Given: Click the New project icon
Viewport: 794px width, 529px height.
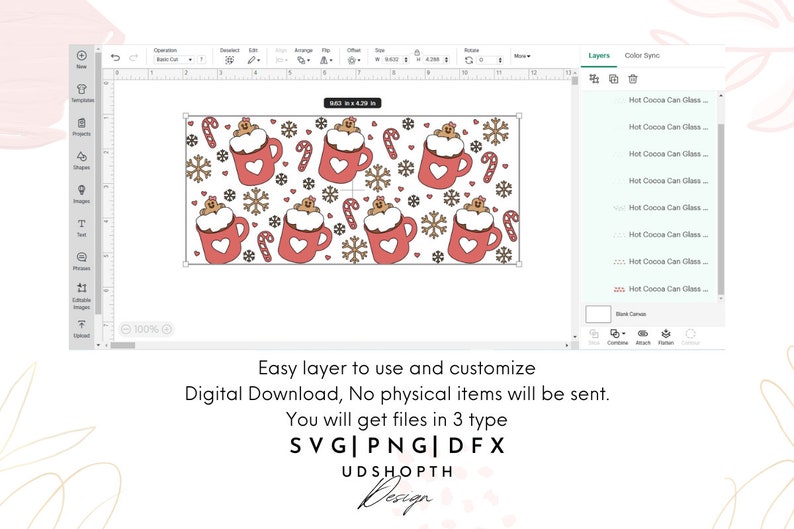Looking at the screenshot, I should 81,56.
